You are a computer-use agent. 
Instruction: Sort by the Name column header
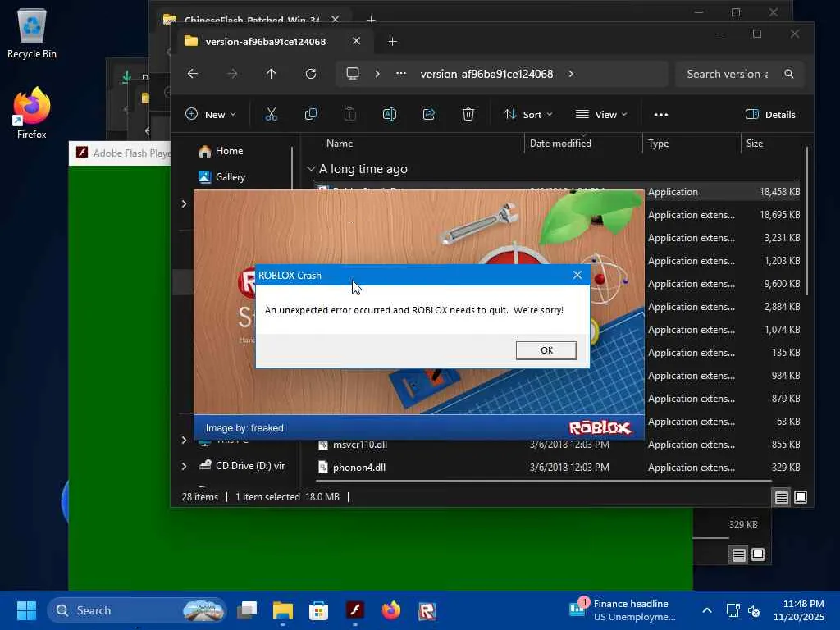[x=340, y=143]
